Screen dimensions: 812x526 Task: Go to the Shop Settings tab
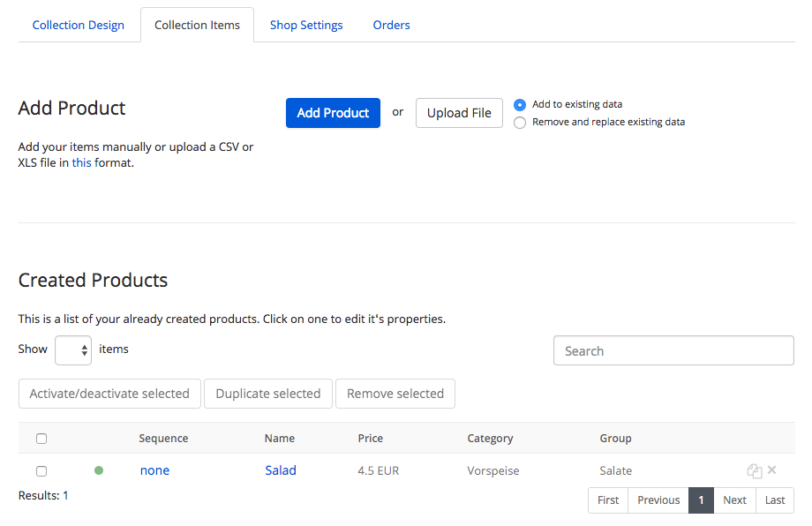click(306, 25)
